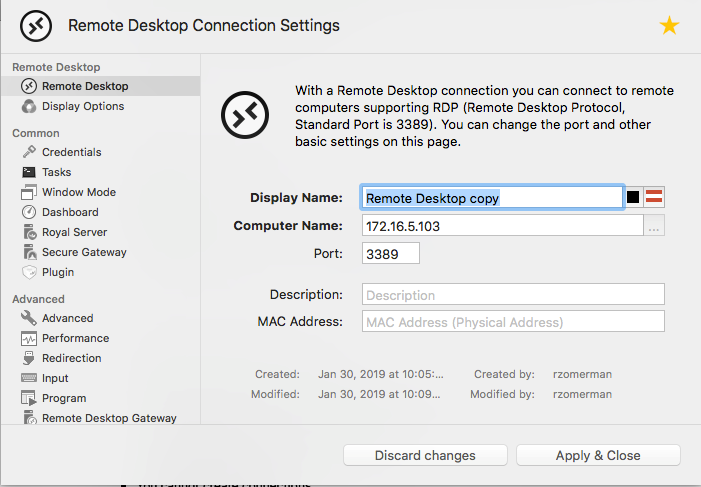Select the Input page
Screen dimensions: 701x487
tap(101, 378)
